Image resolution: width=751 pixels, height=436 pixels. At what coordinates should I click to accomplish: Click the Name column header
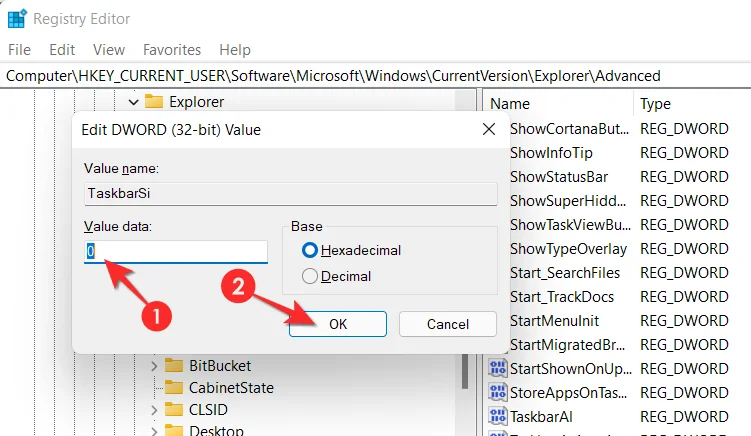[511, 104]
